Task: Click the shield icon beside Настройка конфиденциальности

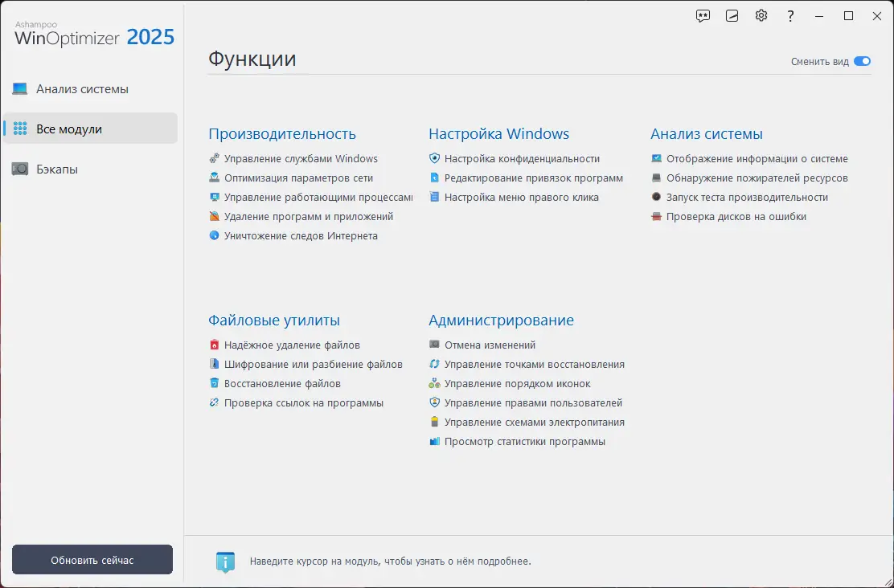Action: [435, 158]
